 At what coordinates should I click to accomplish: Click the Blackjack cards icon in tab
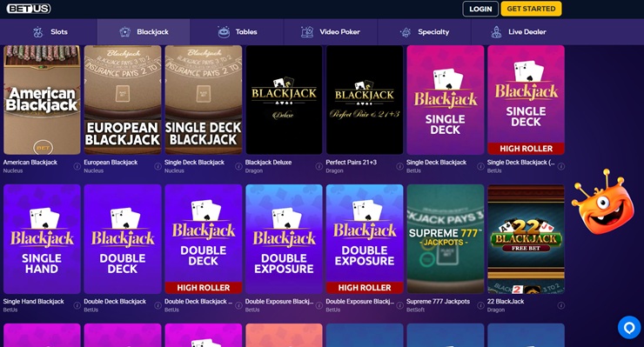point(124,31)
